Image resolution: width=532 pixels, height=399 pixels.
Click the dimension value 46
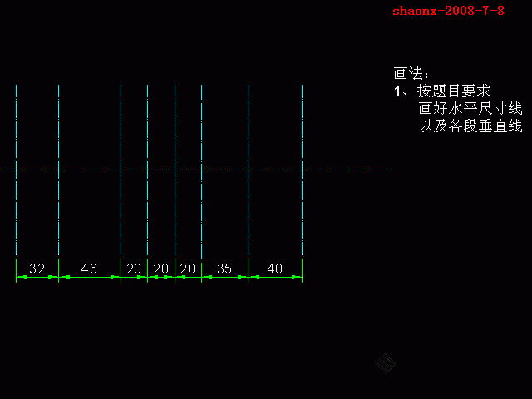click(89, 268)
